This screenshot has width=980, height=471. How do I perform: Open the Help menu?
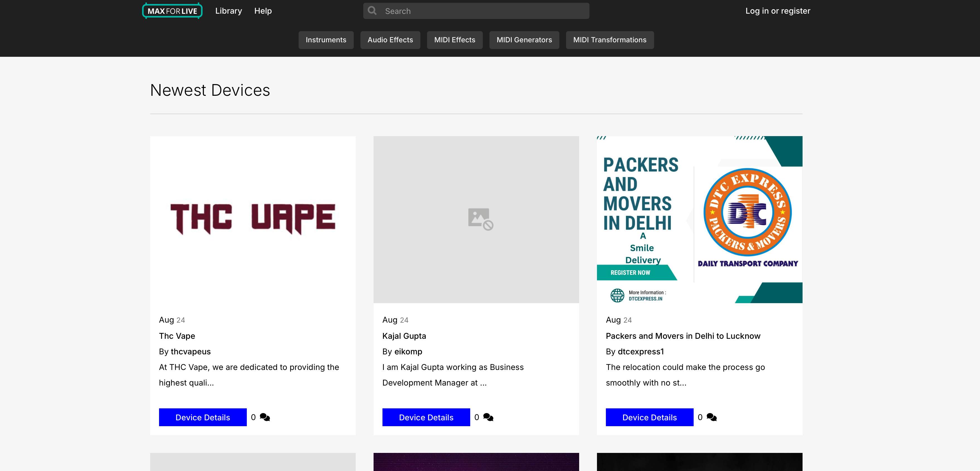pos(263,11)
